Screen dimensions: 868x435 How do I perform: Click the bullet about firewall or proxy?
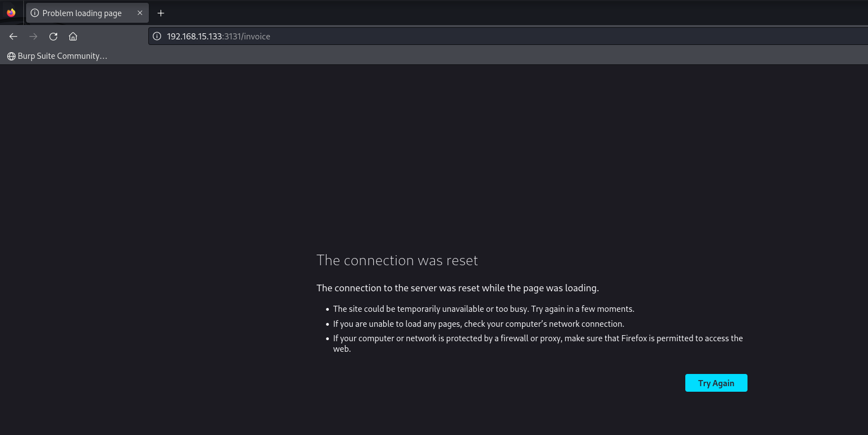pos(538,338)
